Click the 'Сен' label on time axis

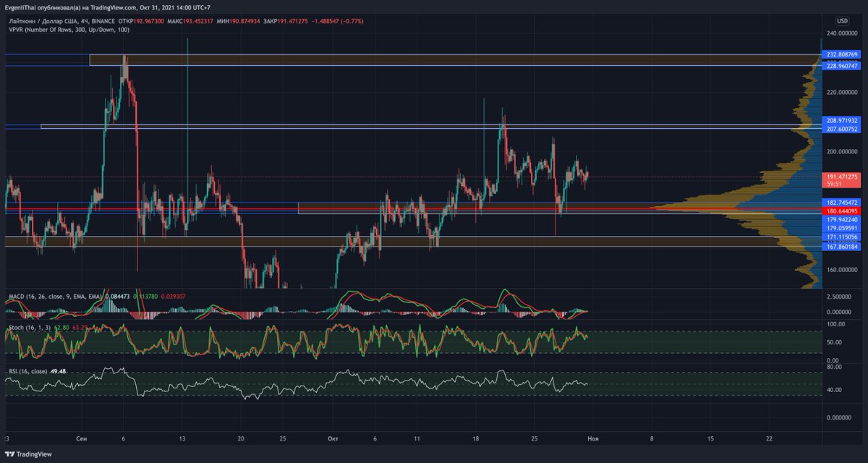point(82,438)
